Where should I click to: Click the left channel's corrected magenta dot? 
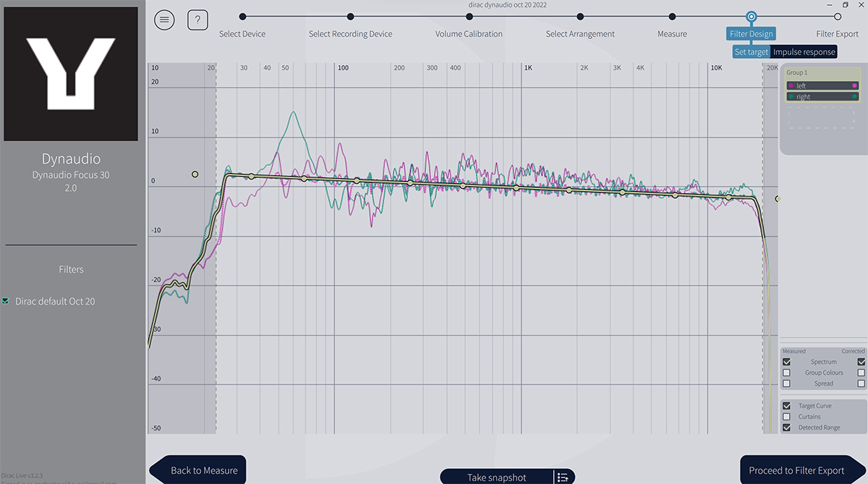[x=855, y=85]
